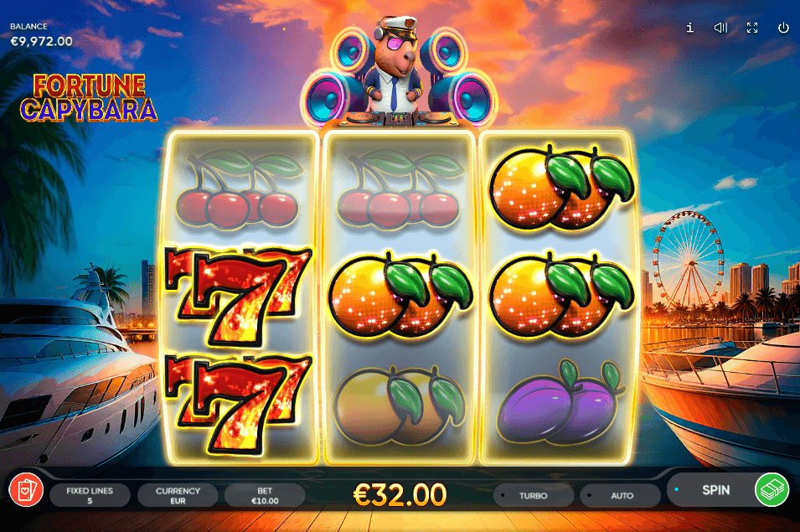Select the cherries on the first reel
The width and height of the screenshot is (800, 532).
pyautogui.click(x=239, y=189)
